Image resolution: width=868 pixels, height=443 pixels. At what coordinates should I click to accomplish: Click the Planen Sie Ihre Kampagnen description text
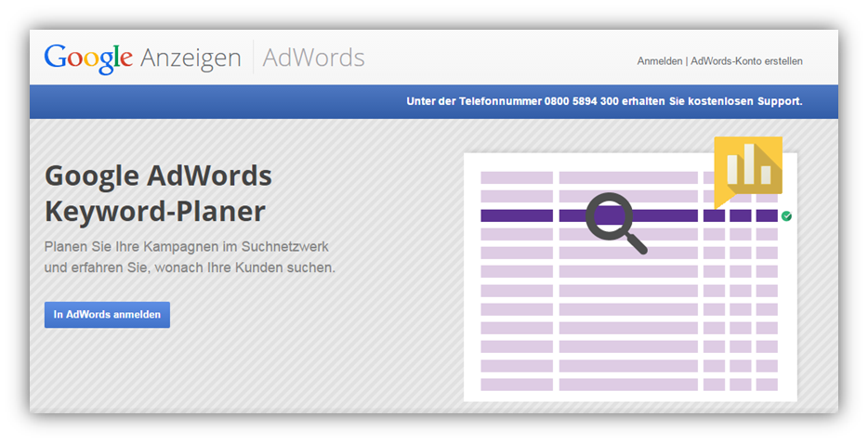[190, 257]
